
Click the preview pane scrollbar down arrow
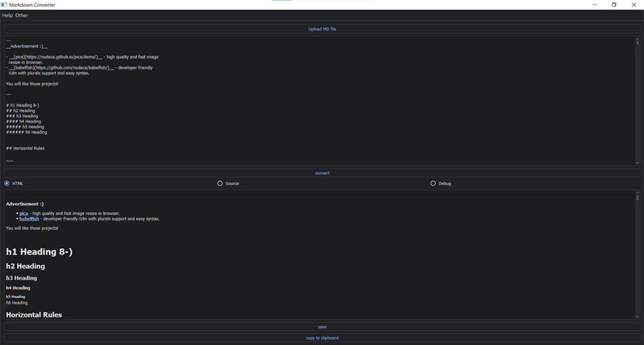coord(637,317)
